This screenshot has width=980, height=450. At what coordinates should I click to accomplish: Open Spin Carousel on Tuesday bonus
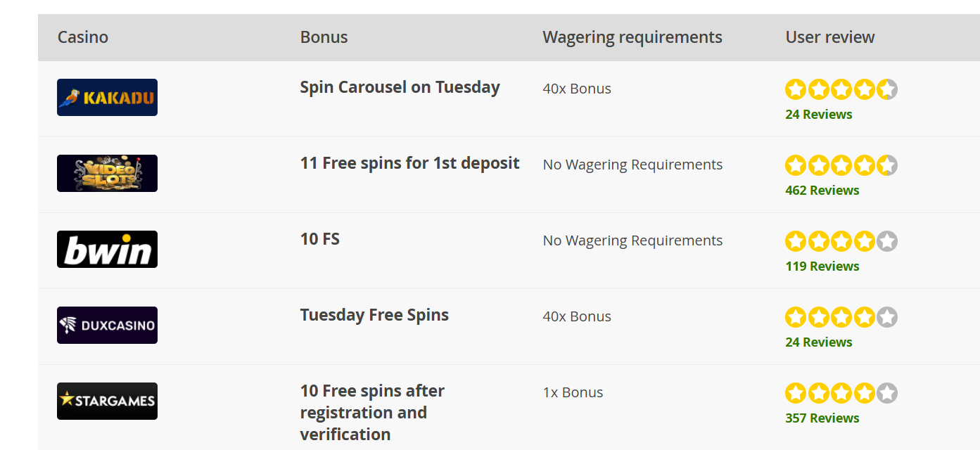pyautogui.click(x=400, y=87)
